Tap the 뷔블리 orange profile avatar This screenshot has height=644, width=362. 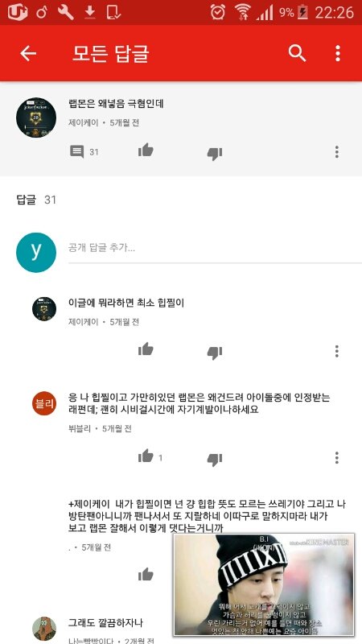[44, 403]
